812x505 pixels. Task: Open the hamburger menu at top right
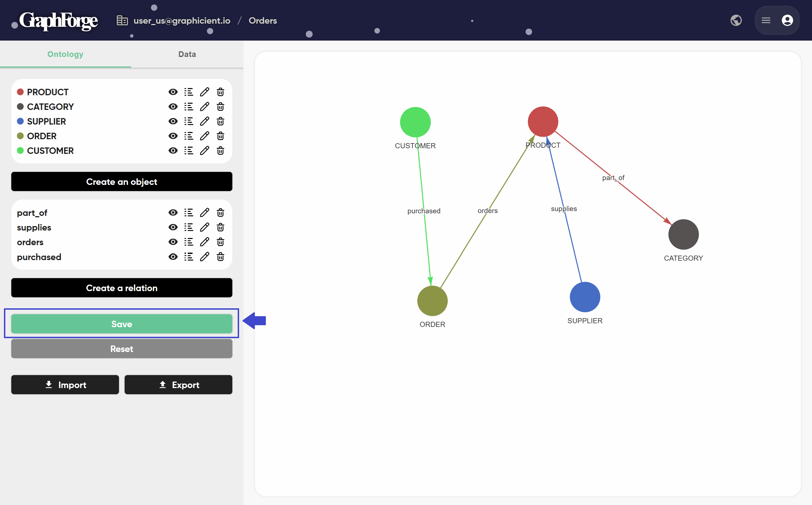click(765, 20)
